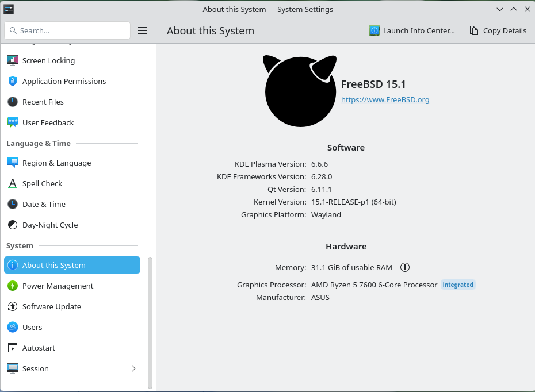Click the Software section heading
This screenshot has height=392, width=535.
pyautogui.click(x=346, y=148)
